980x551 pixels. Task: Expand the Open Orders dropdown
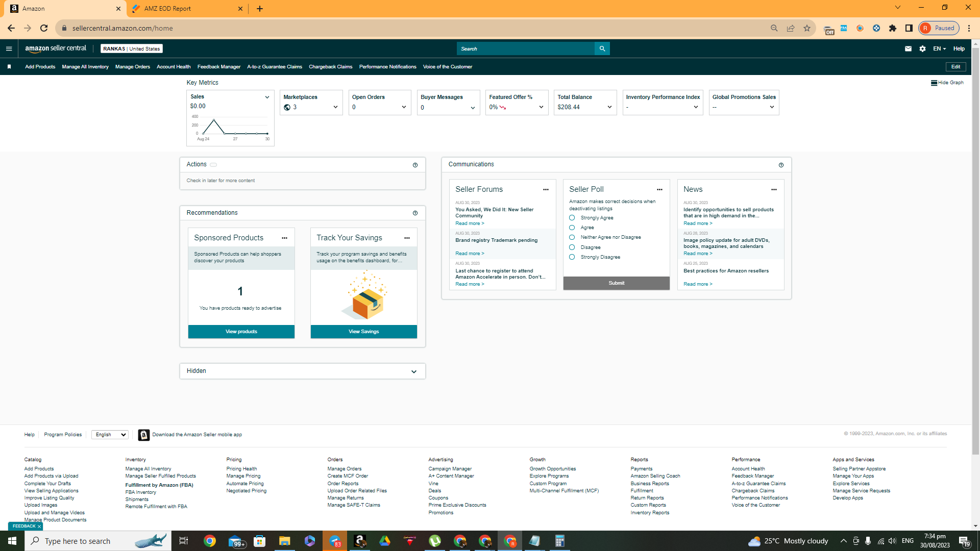(x=404, y=107)
